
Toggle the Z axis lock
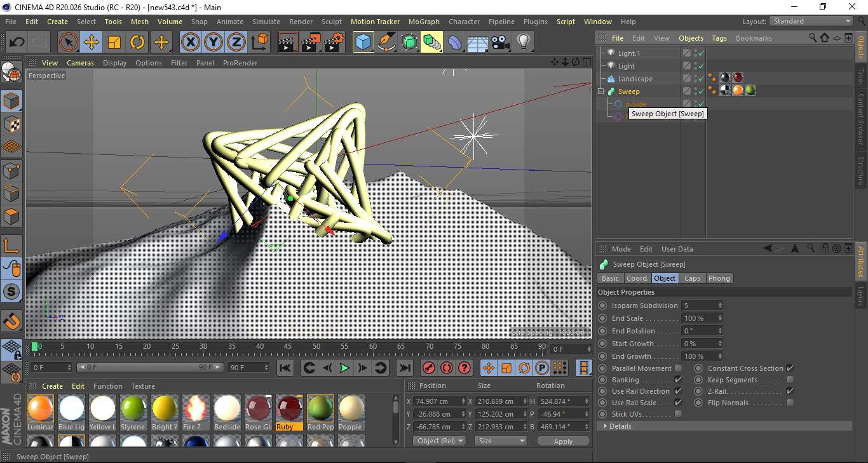pos(236,43)
